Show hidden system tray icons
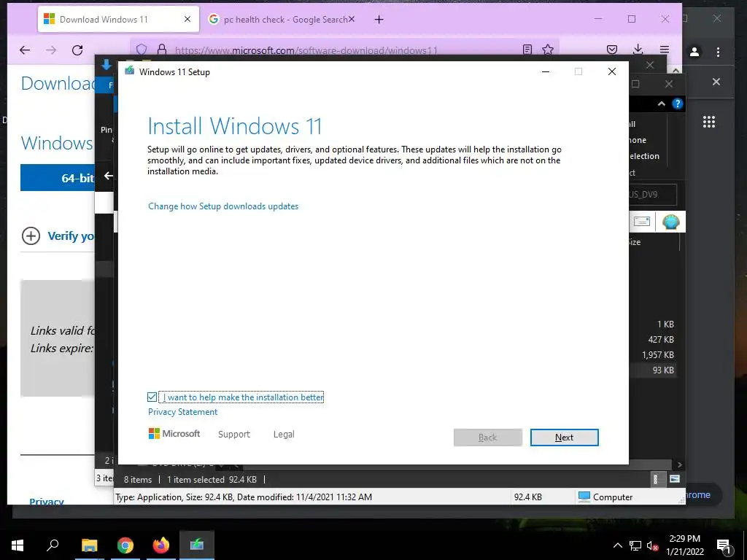Image resolution: width=747 pixels, height=560 pixels. click(x=617, y=545)
